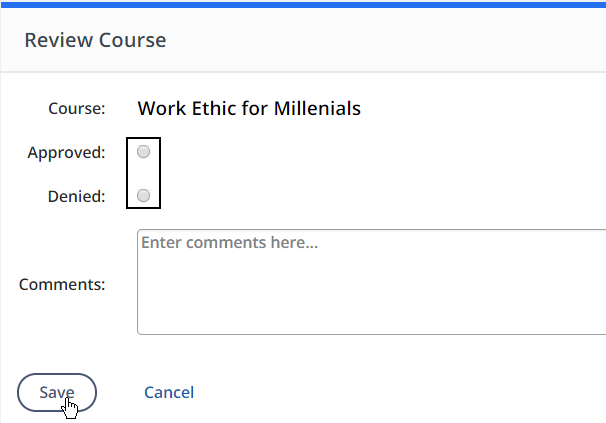Select the Denied radio button
This screenshot has width=606, height=423.
(144, 196)
